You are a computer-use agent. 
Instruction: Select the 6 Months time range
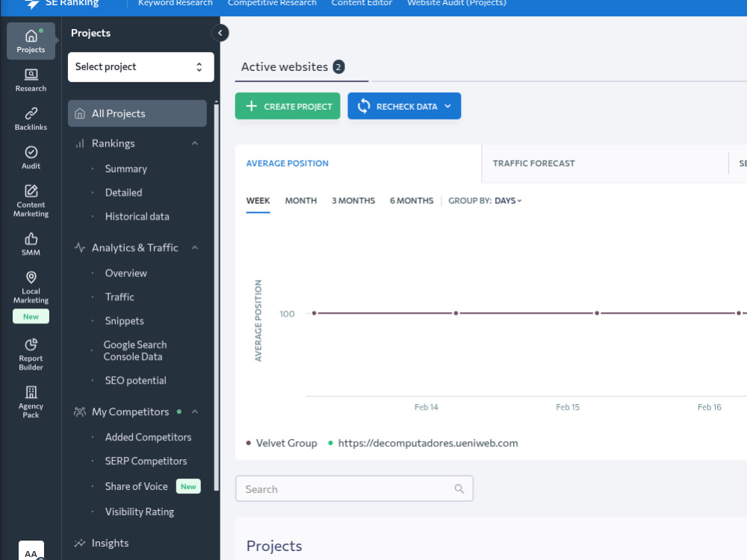click(412, 200)
